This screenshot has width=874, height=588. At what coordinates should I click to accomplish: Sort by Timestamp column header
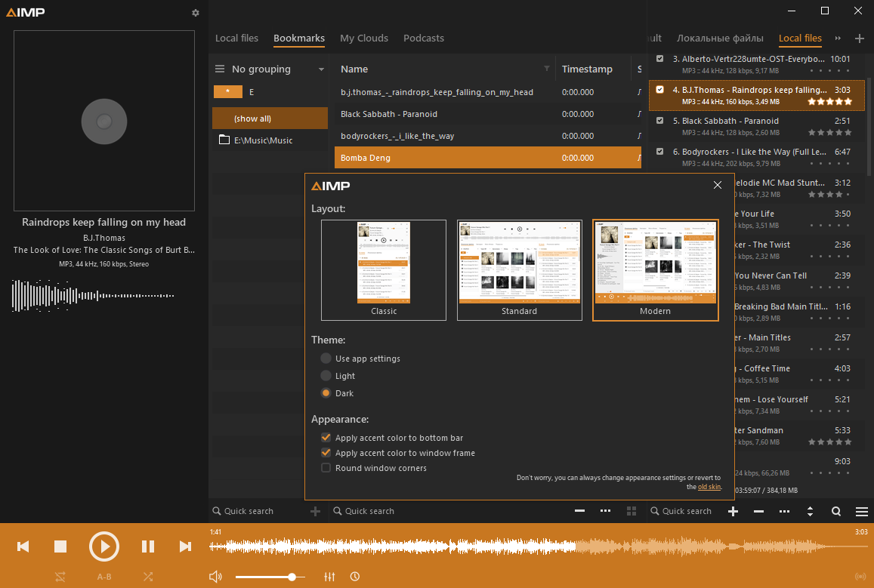click(x=587, y=69)
